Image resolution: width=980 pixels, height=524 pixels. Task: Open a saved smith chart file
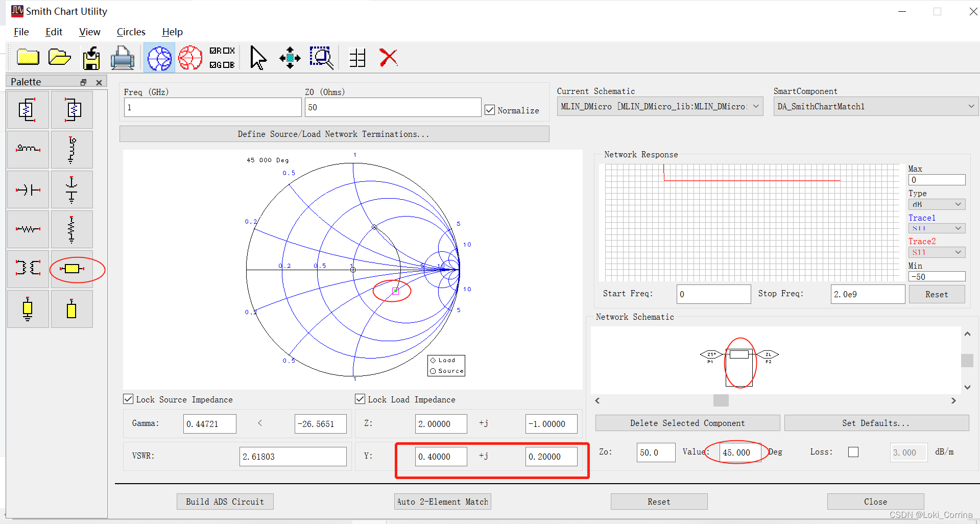(x=59, y=57)
